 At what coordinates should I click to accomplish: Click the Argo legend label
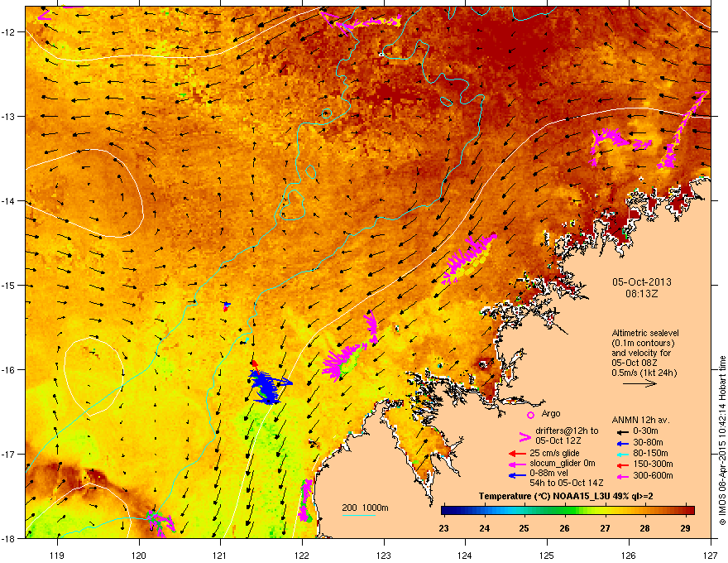click(x=551, y=413)
